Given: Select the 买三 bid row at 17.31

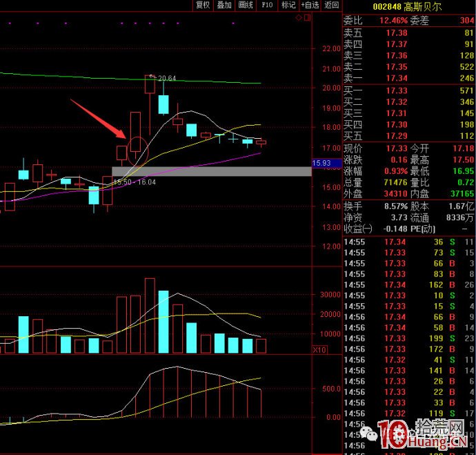Looking at the screenshot, I should (409, 113).
